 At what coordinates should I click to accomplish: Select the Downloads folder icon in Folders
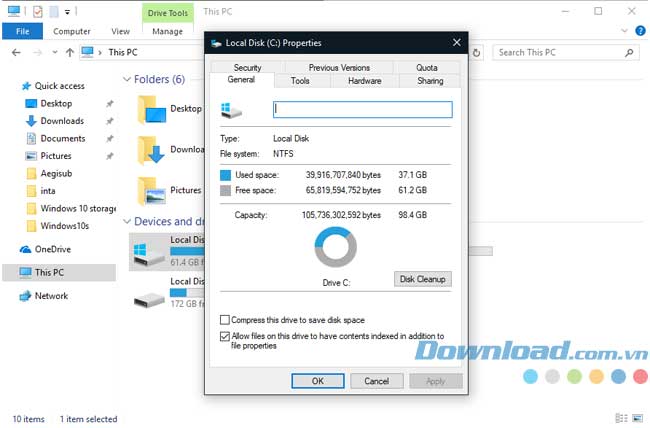click(151, 151)
